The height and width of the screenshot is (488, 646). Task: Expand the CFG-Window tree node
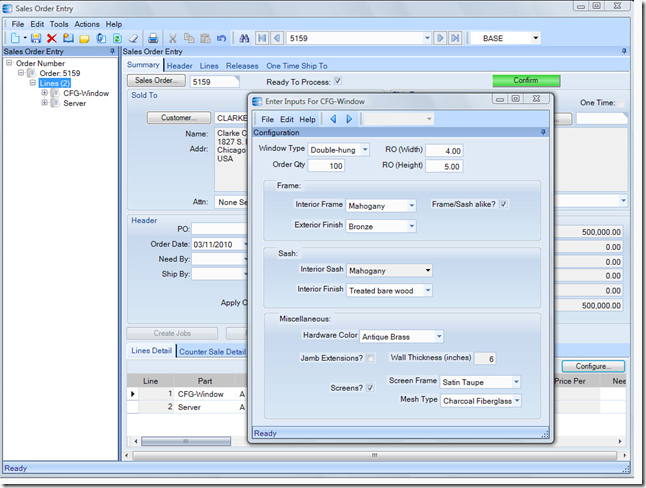(45, 93)
